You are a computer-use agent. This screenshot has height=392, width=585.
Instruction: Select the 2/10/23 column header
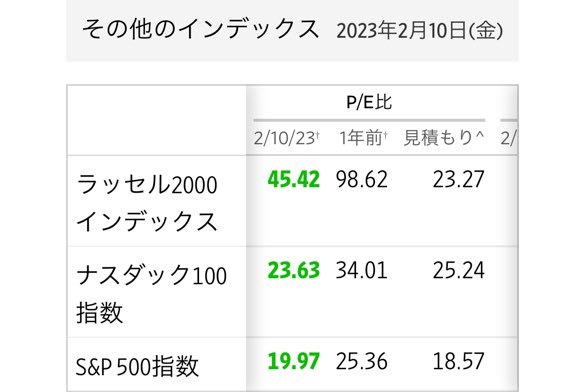tap(287, 138)
